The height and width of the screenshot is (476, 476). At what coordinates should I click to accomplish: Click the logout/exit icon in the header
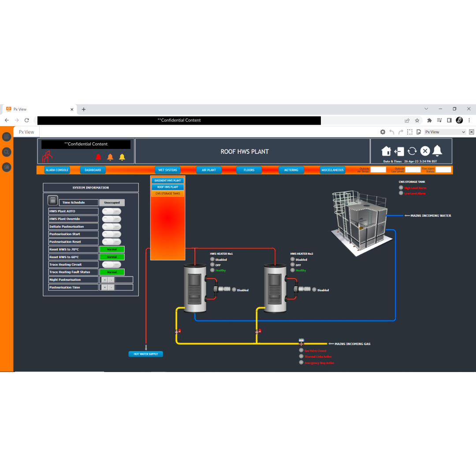click(399, 151)
